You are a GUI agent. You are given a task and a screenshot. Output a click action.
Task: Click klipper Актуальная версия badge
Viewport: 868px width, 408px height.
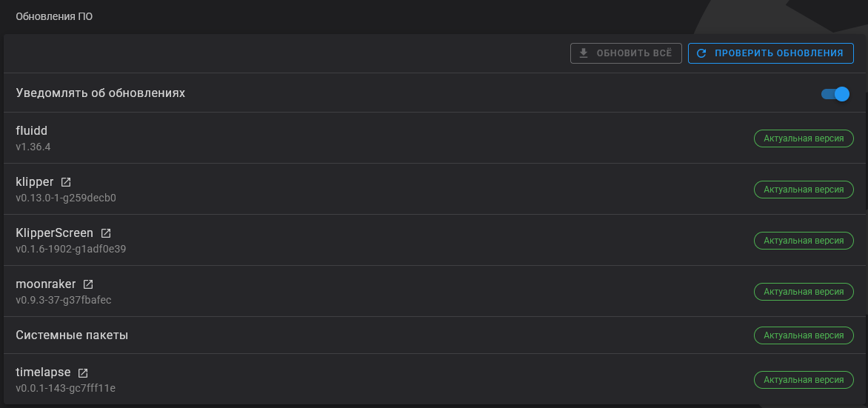pos(804,190)
